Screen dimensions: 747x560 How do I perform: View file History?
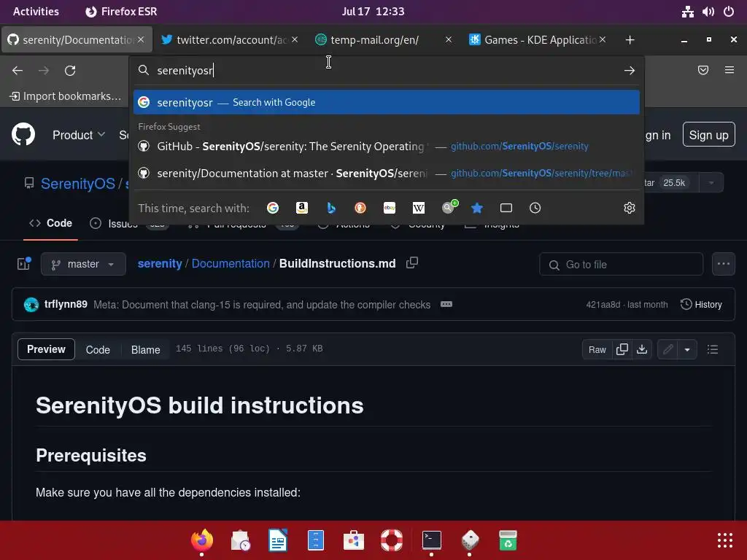(x=701, y=304)
